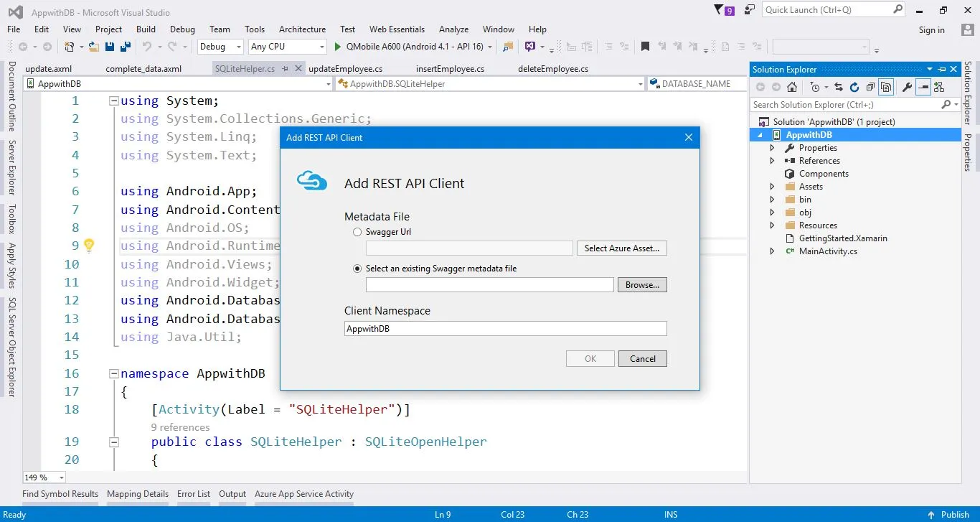The image size is (980, 522).
Task: Expand the Properties node in Solution Explorer
Action: 772,148
